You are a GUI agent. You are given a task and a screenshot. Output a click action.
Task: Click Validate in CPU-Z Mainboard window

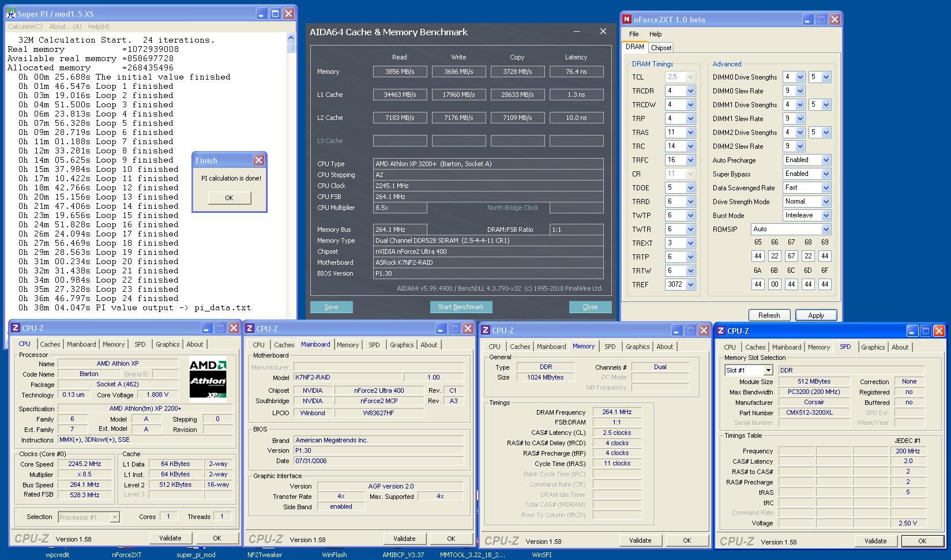[404, 539]
